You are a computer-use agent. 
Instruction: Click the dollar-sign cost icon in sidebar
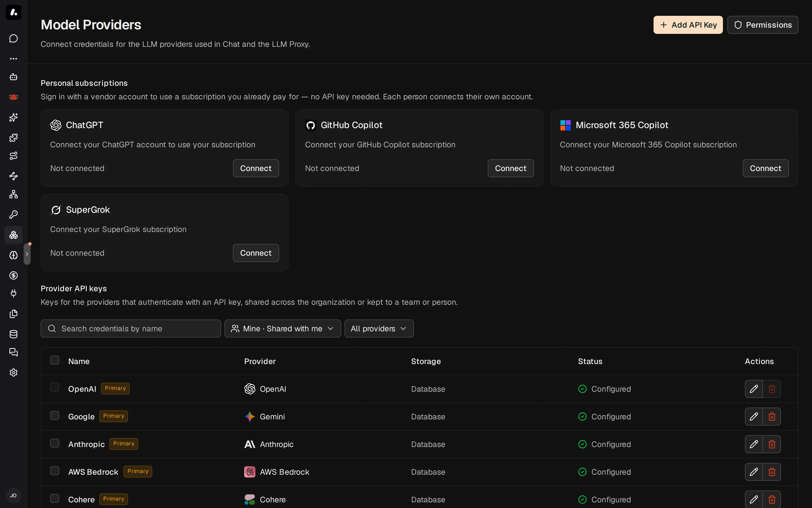pyautogui.click(x=14, y=275)
